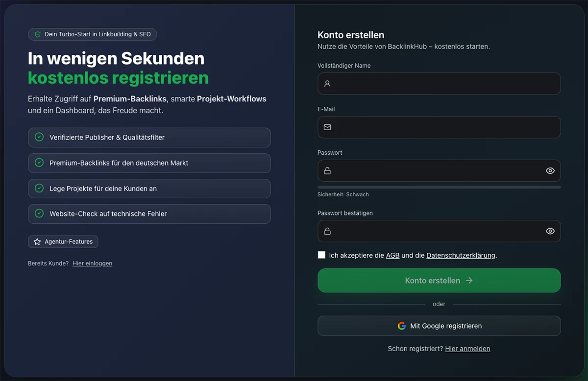Click the Hier anmelden link
Image resolution: width=588 pixels, height=381 pixels.
(x=467, y=349)
